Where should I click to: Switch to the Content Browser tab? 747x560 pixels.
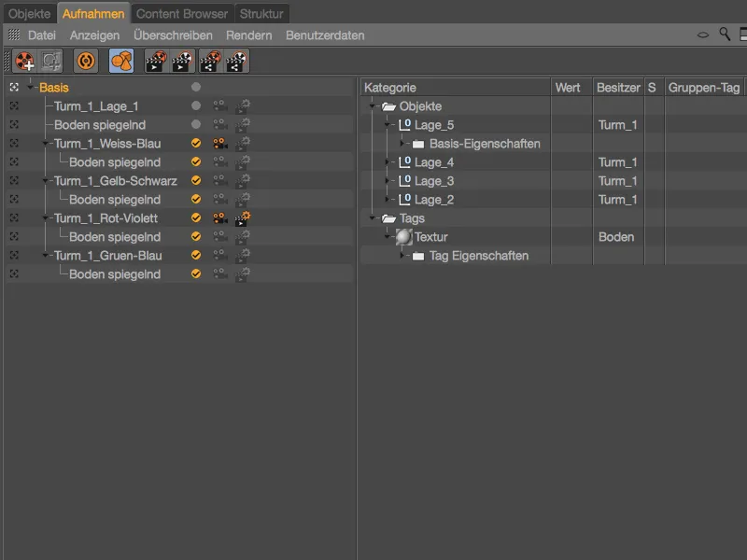coord(182,14)
